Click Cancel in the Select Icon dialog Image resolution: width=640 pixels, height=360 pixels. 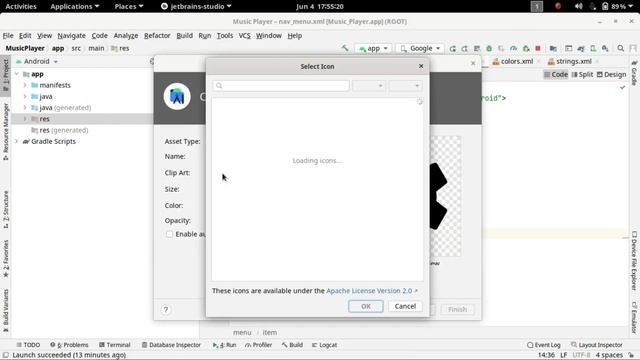click(405, 306)
